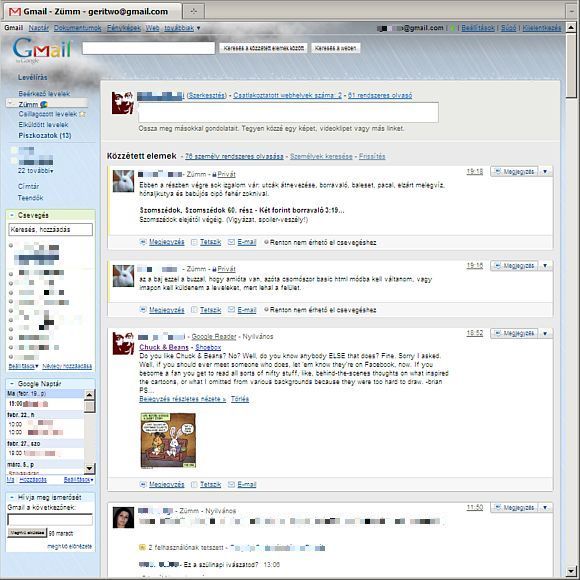Click the Zümm buzz icon in sidebar

coord(44,105)
